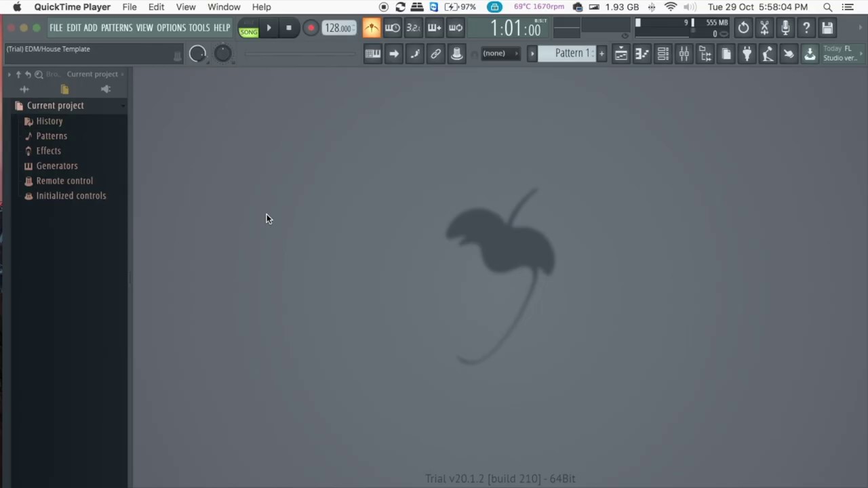
Task: Click the scissors audio editor icon
Action: (764, 28)
